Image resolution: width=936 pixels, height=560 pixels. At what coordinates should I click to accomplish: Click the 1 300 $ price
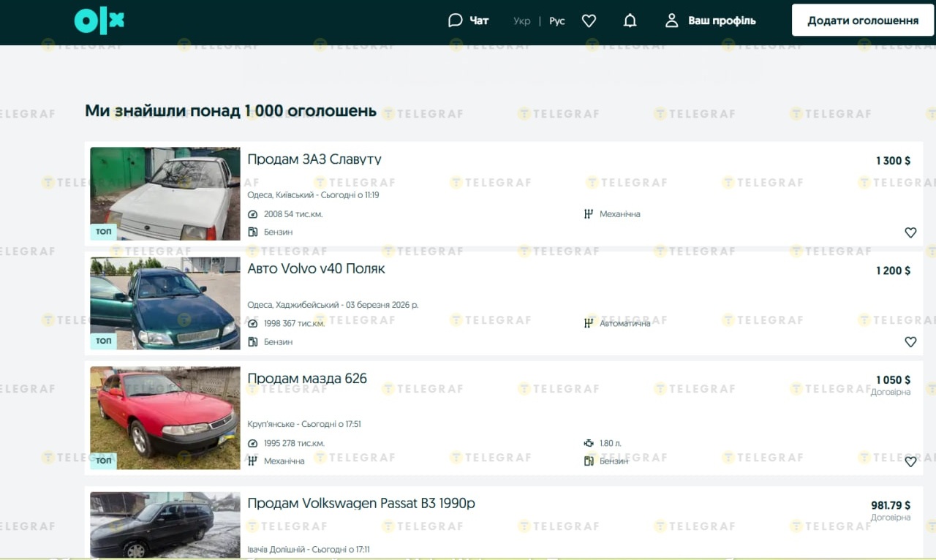tap(893, 161)
